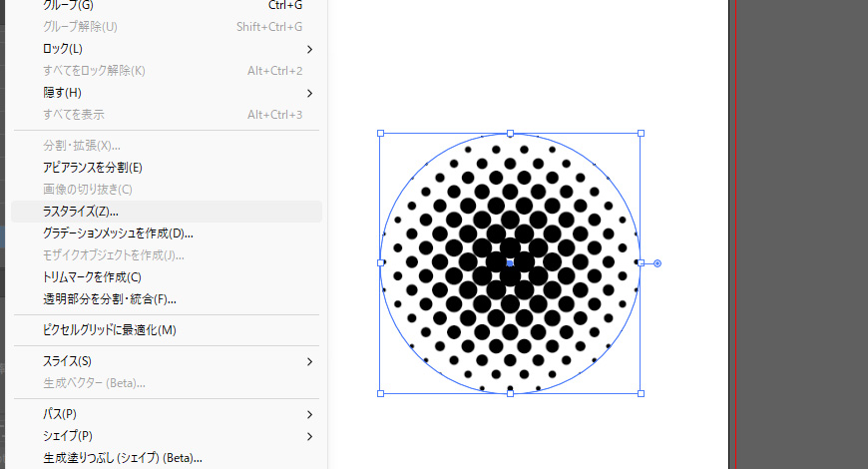Open 生成塗りつぶし (シェイプ) (Beta)... entry

[123, 459]
